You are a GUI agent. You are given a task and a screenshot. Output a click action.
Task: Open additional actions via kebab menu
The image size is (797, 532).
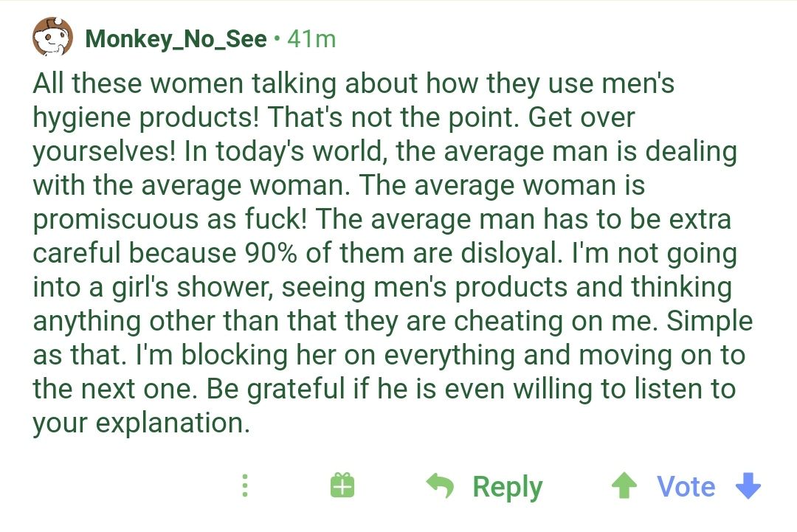pos(244,486)
